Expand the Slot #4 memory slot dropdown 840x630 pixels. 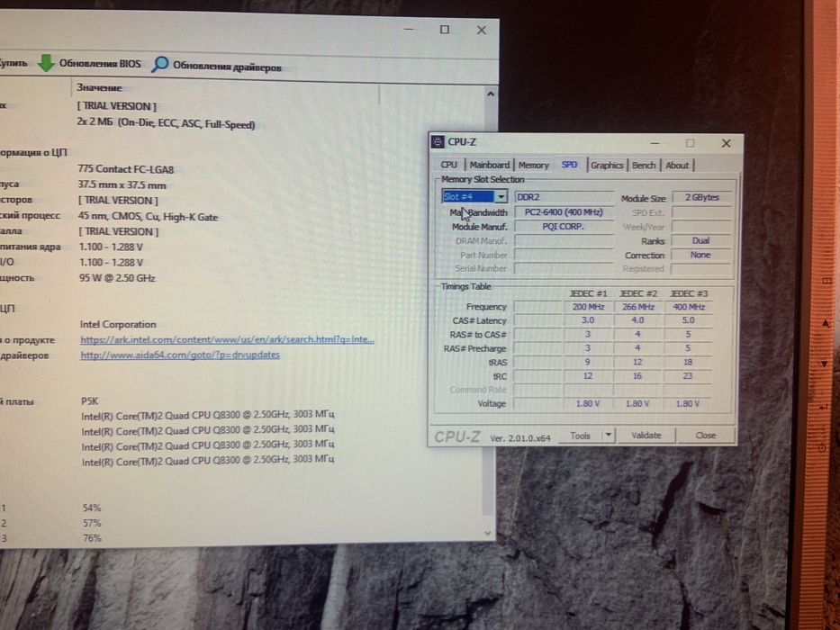501,196
